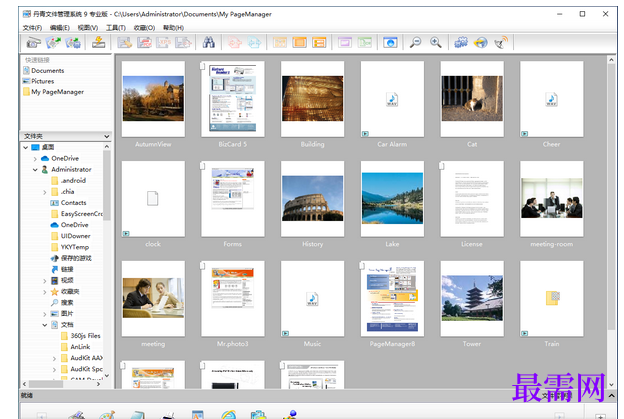Expand the bottom application bar chevron
This screenshot has width=624, height=419.
(x=611, y=395)
